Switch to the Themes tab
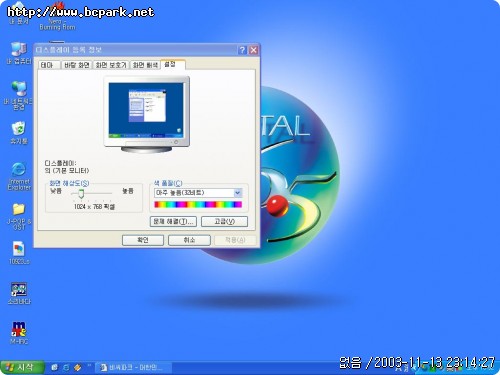This screenshot has height=375, width=500. 49,65
